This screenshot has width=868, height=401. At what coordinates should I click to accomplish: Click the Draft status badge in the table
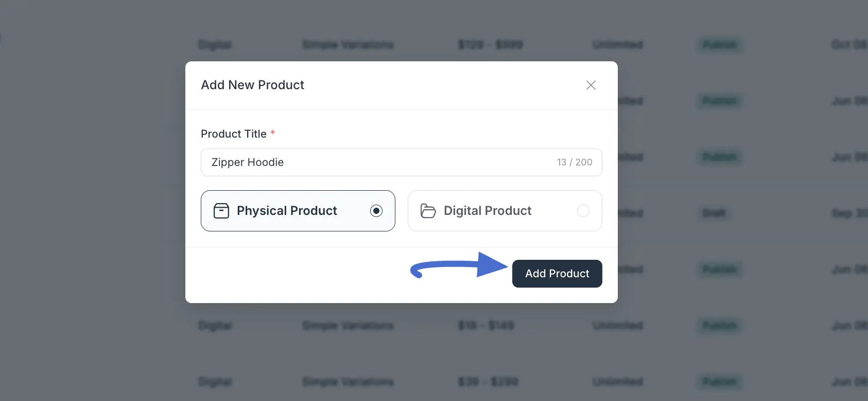click(x=713, y=213)
